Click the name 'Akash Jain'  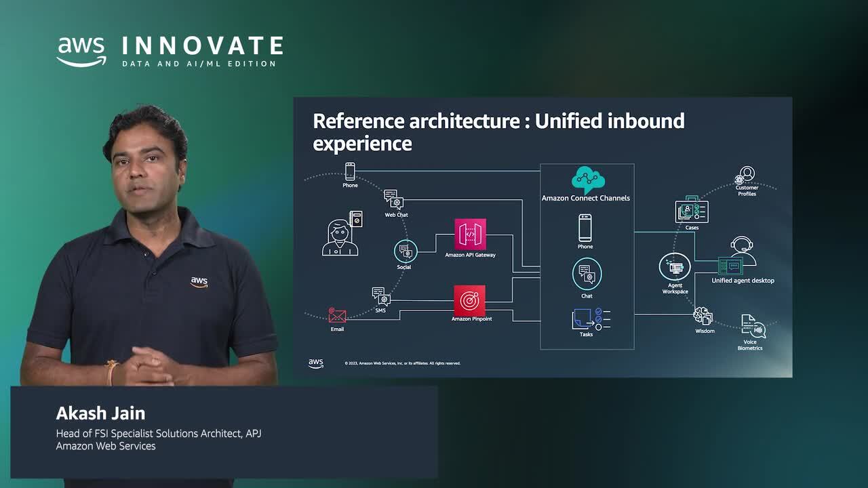[x=100, y=413]
